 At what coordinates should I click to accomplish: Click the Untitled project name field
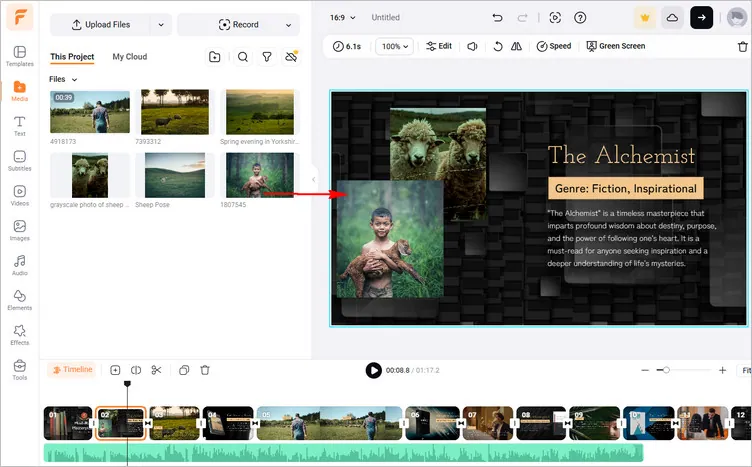pyautogui.click(x=386, y=17)
